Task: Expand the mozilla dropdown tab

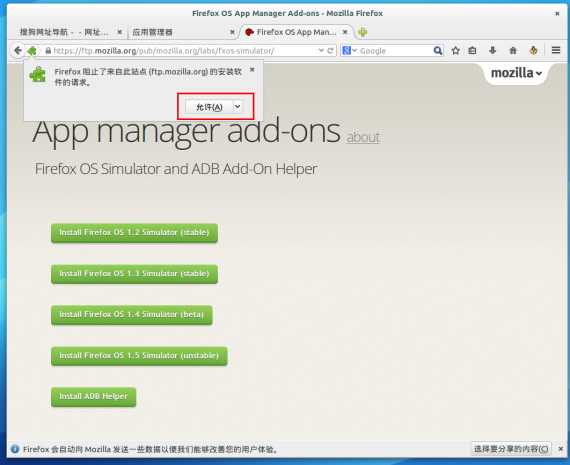Action: (x=516, y=73)
